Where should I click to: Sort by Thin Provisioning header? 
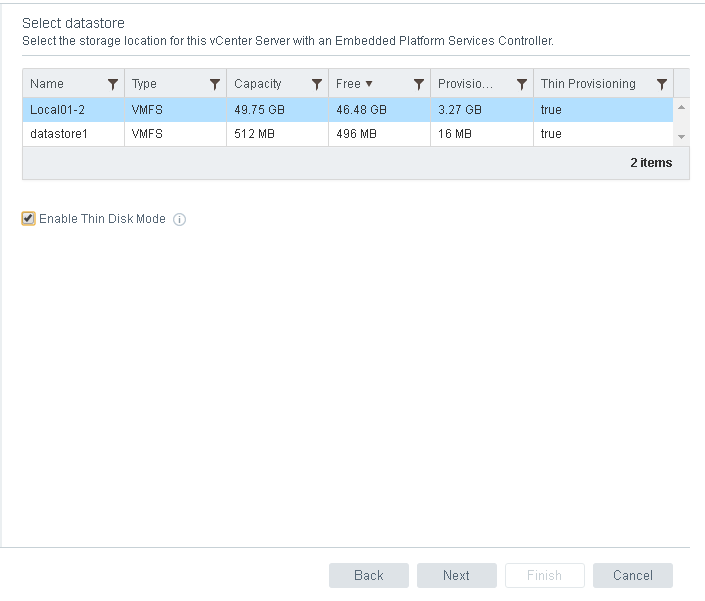point(588,85)
